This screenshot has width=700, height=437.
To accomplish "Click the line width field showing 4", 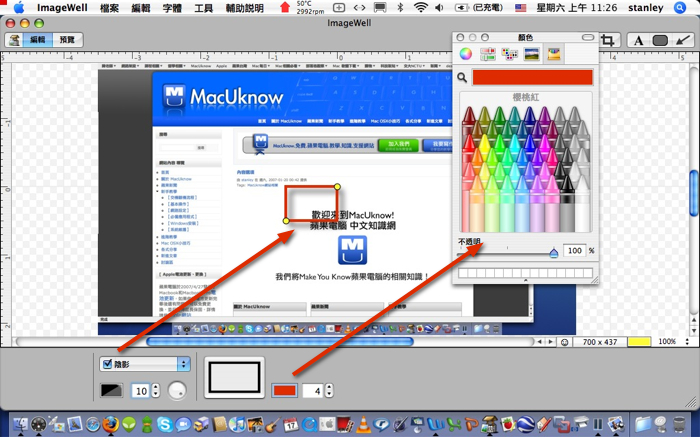I will (x=313, y=391).
